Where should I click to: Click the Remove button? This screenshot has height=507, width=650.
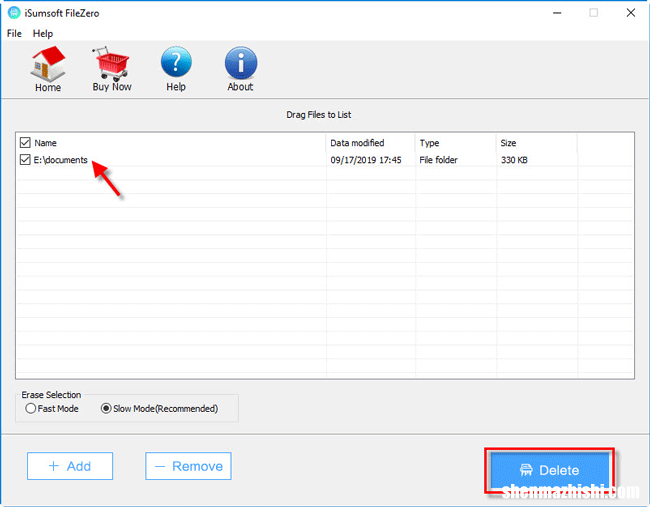188,466
